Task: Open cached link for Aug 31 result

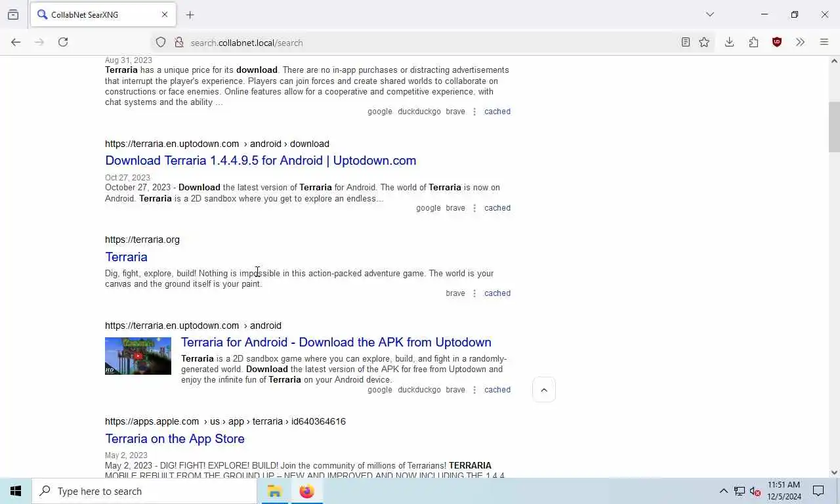Action: coord(497,112)
